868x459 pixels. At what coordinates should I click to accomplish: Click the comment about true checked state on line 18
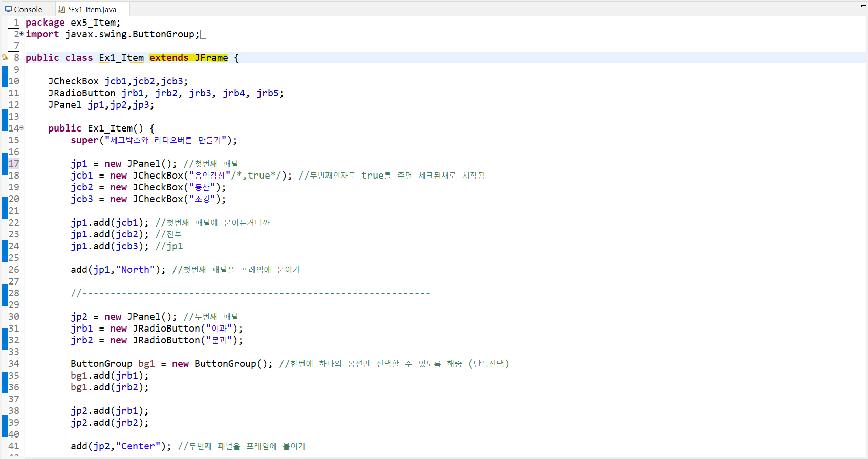pyautogui.click(x=392, y=176)
